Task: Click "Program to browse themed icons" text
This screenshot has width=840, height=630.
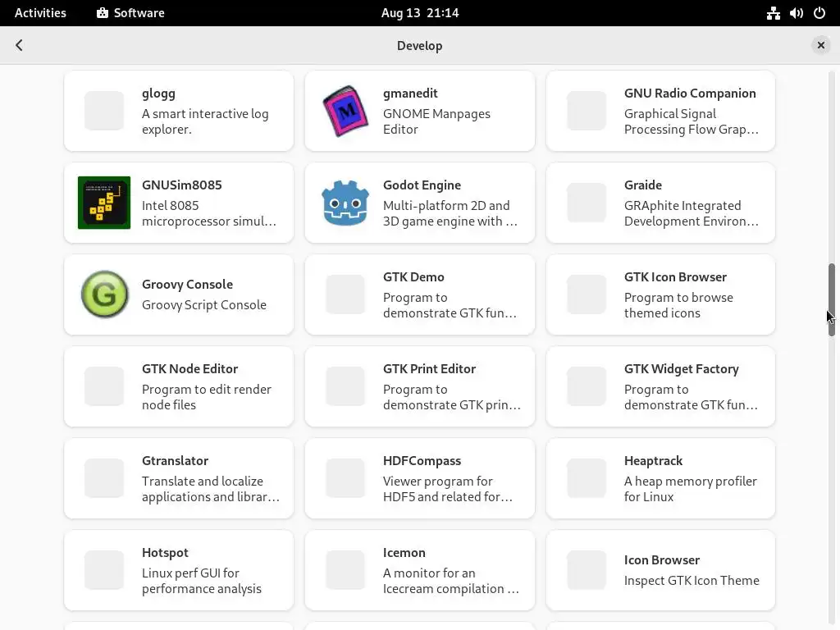Action: coord(678,305)
